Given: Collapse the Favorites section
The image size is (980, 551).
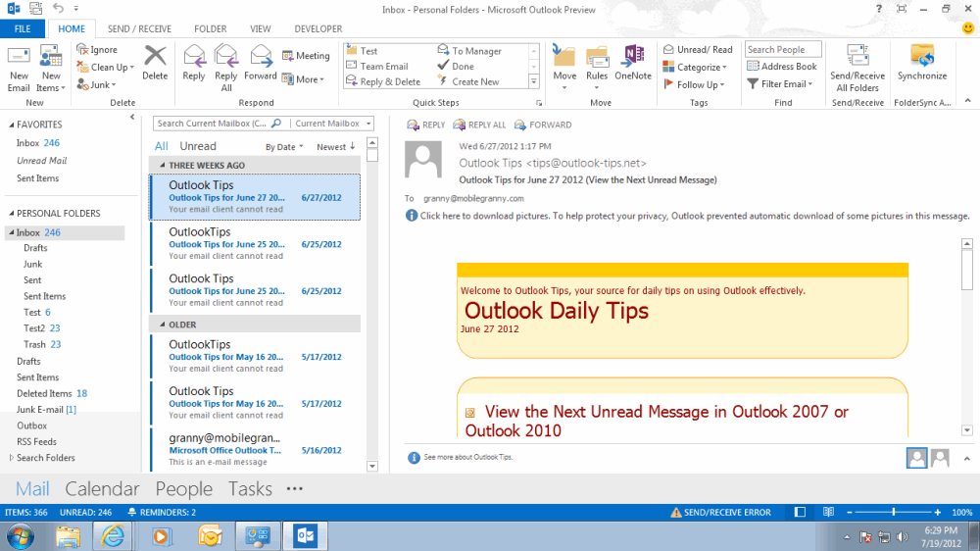Looking at the screenshot, I should click(11, 125).
